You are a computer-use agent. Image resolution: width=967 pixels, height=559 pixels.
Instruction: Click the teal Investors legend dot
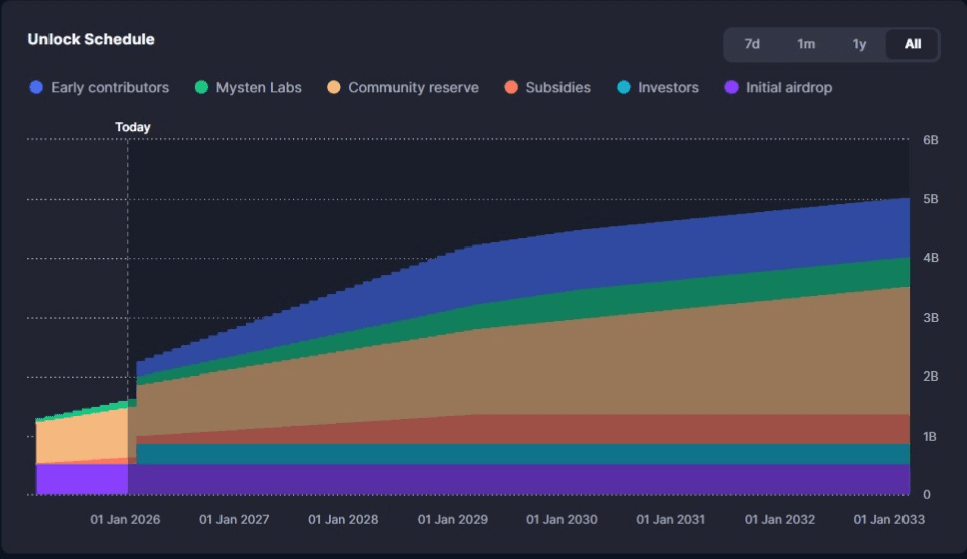click(624, 88)
